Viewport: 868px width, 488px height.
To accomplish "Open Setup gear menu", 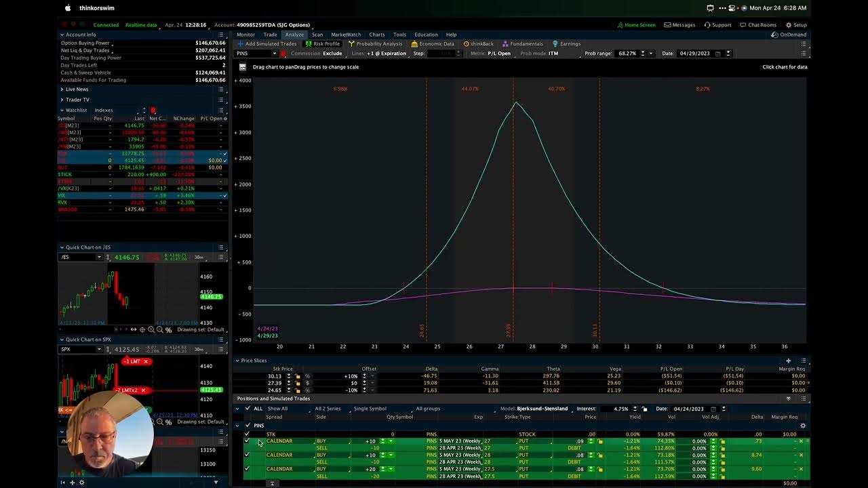I will 796,25.
